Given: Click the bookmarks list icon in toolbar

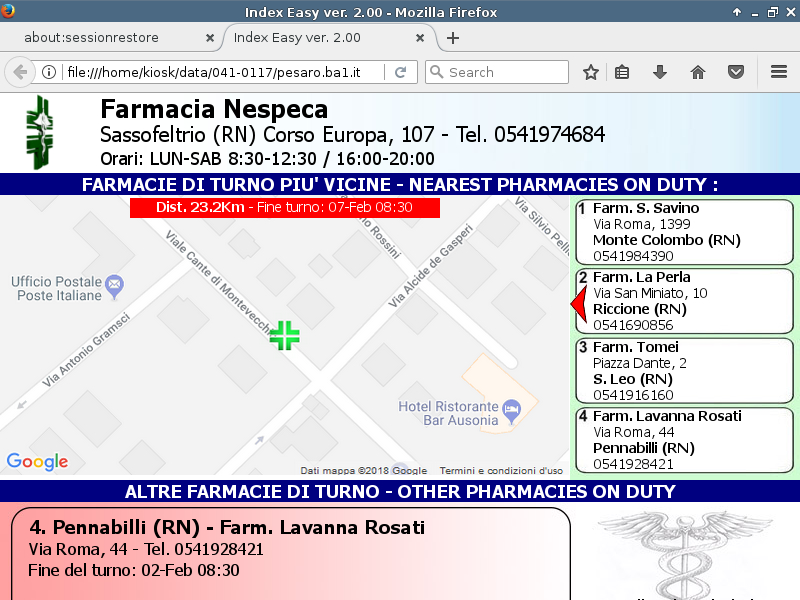Looking at the screenshot, I should tap(622, 72).
